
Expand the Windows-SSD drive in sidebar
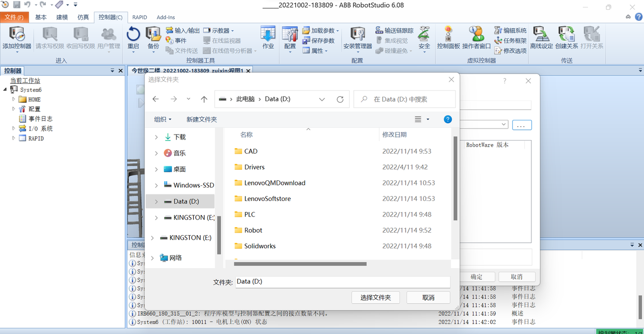coord(156,185)
